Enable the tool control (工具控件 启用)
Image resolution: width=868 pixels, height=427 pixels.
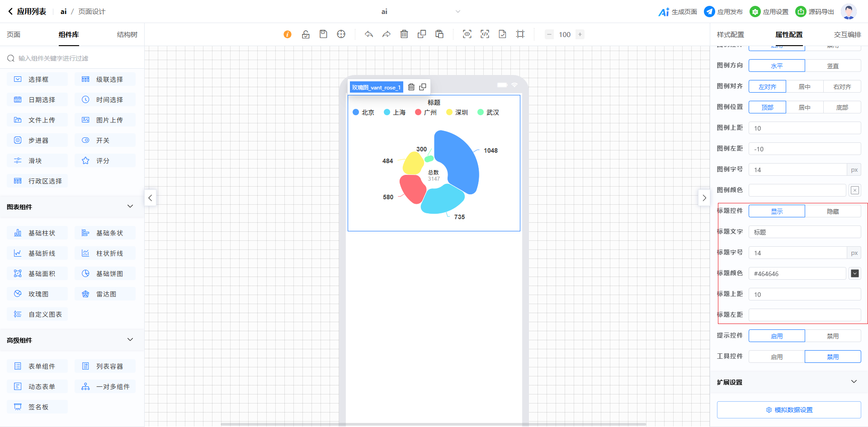pyautogui.click(x=777, y=357)
